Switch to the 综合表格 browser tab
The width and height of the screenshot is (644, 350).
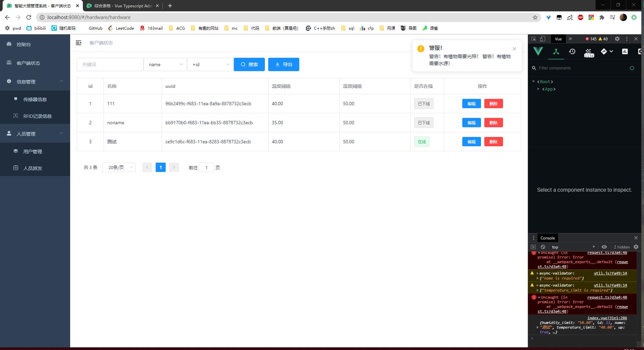(x=123, y=6)
